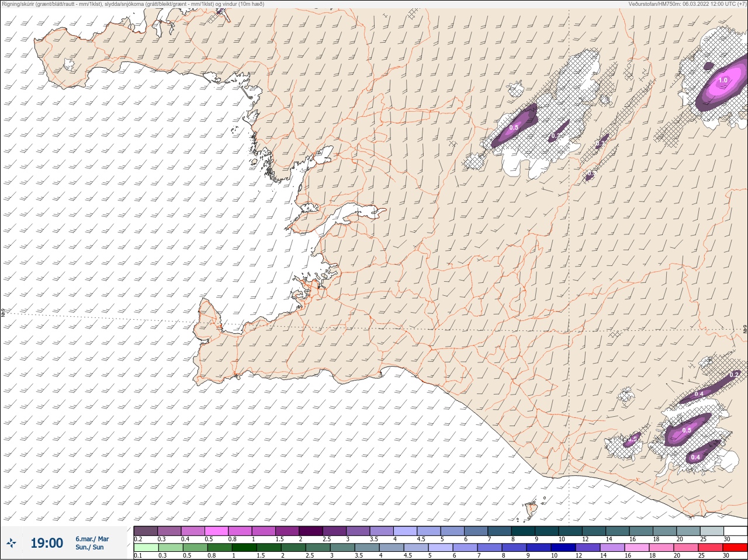Click the compass star icon beside 19:00
748x560 pixels.
tap(11, 543)
